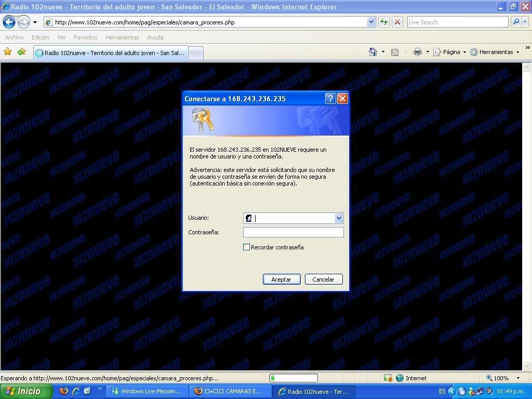Viewport: 532px width, 399px height.
Task: Open the Herramientas gear toolbar menu
Action: coord(495,52)
